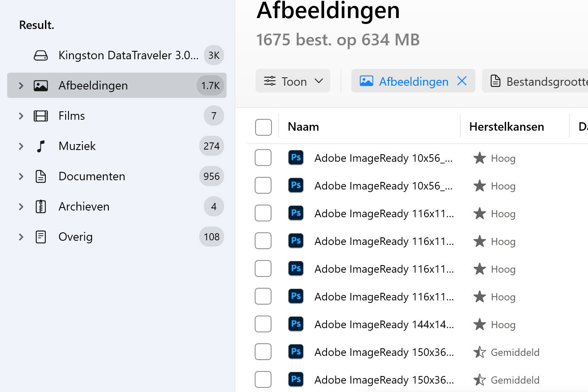Click the Films filmstrip icon
Viewport: 588px width, 392px height.
[x=41, y=116]
